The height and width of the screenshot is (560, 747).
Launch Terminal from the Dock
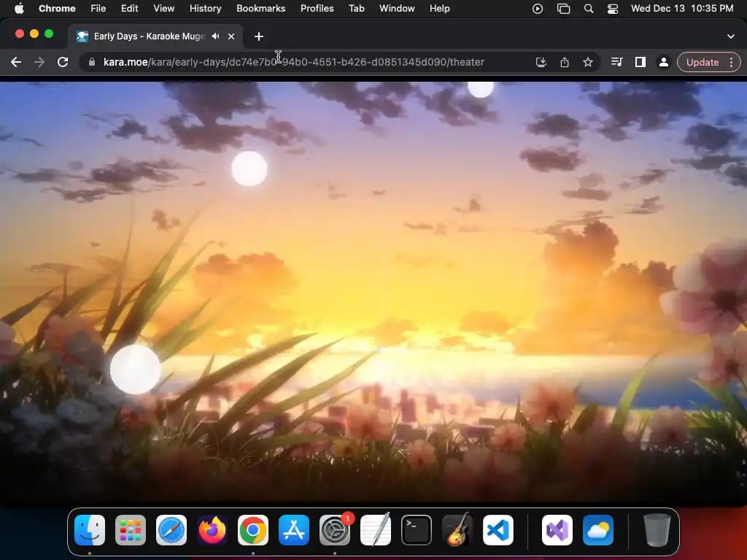point(417,529)
